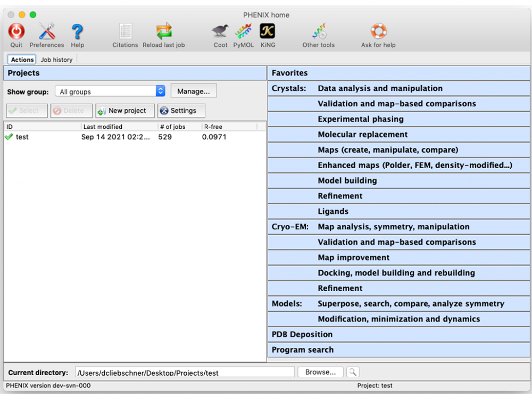Open Other tools in the toolbar
The width and height of the screenshot is (532, 399).
point(319,32)
